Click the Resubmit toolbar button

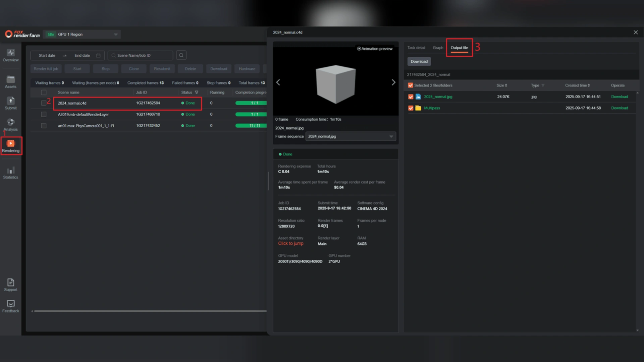(x=162, y=69)
